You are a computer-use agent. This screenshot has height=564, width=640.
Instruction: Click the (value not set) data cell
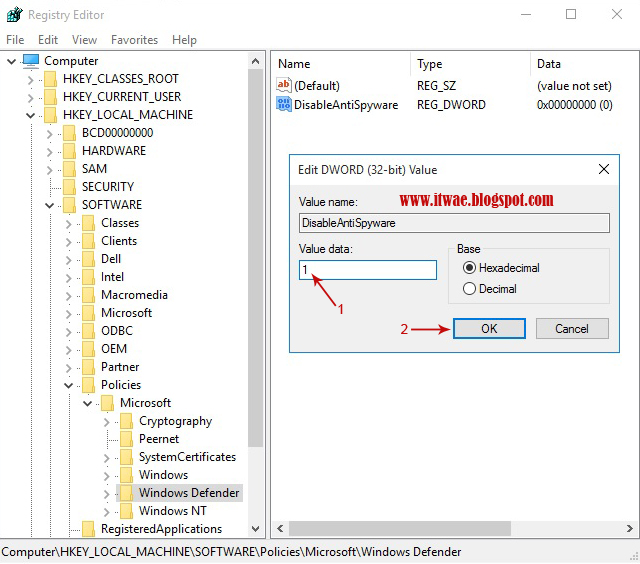click(x=574, y=86)
